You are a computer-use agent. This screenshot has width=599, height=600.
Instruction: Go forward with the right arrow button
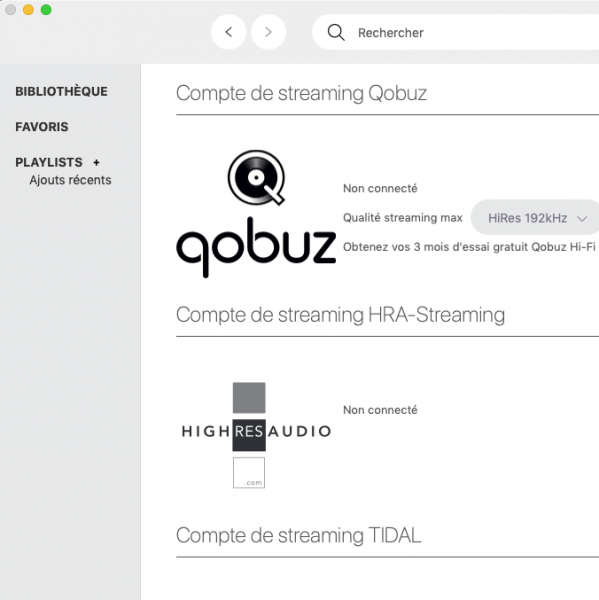pyautogui.click(x=268, y=32)
